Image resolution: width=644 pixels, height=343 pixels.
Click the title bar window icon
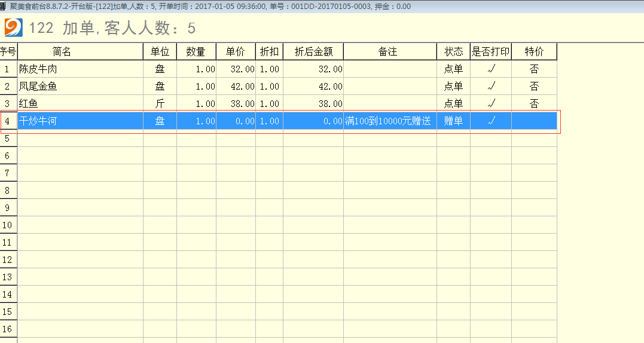pos(3,6)
